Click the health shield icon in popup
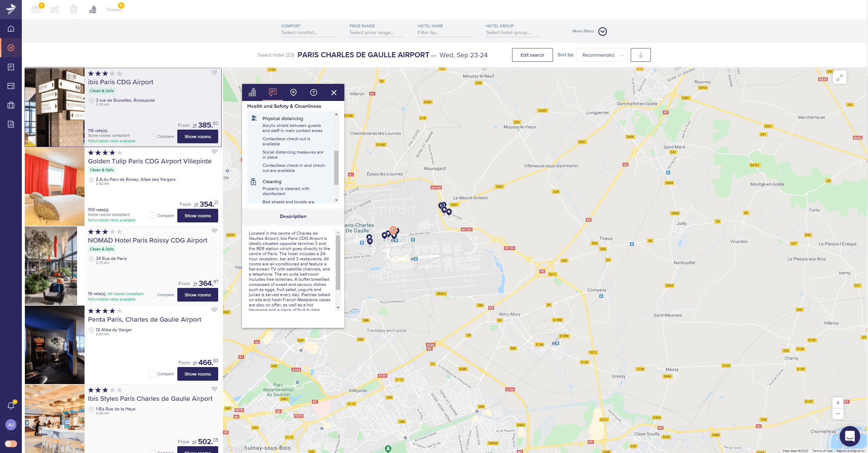The width and height of the screenshot is (868, 453). pos(272,92)
